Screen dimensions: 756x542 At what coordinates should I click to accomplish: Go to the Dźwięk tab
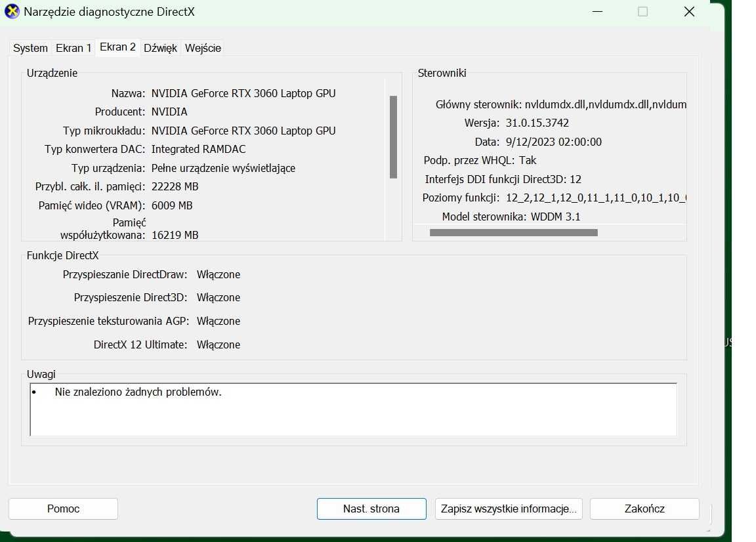click(160, 48)
